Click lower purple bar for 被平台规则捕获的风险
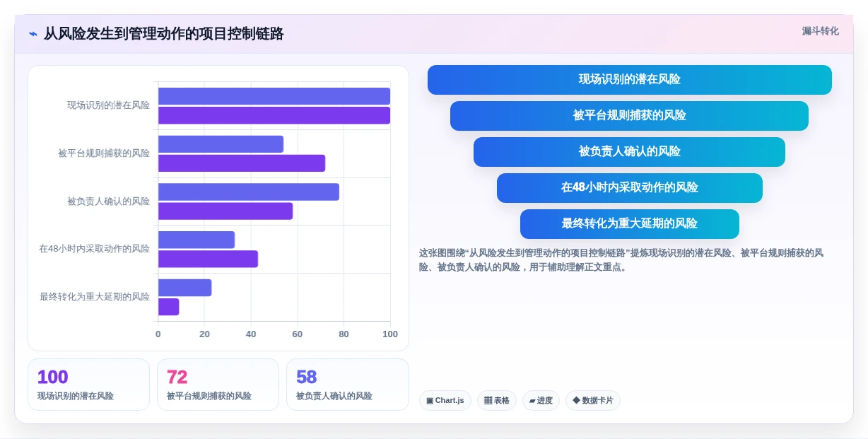The width and height of the screenshot is (868, 439). click(x=242, y=163)
